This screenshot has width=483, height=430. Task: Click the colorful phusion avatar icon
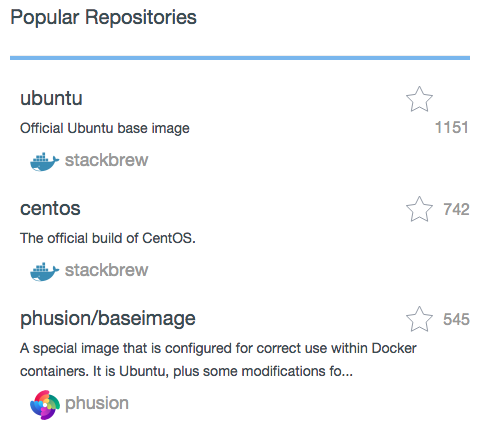[x=45, y=405]
